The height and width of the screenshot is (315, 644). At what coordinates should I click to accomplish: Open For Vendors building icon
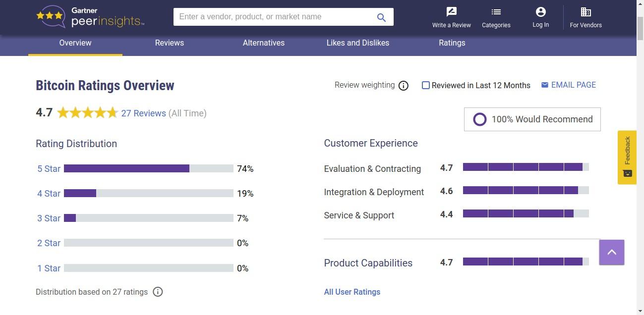[x=586, y=12]
